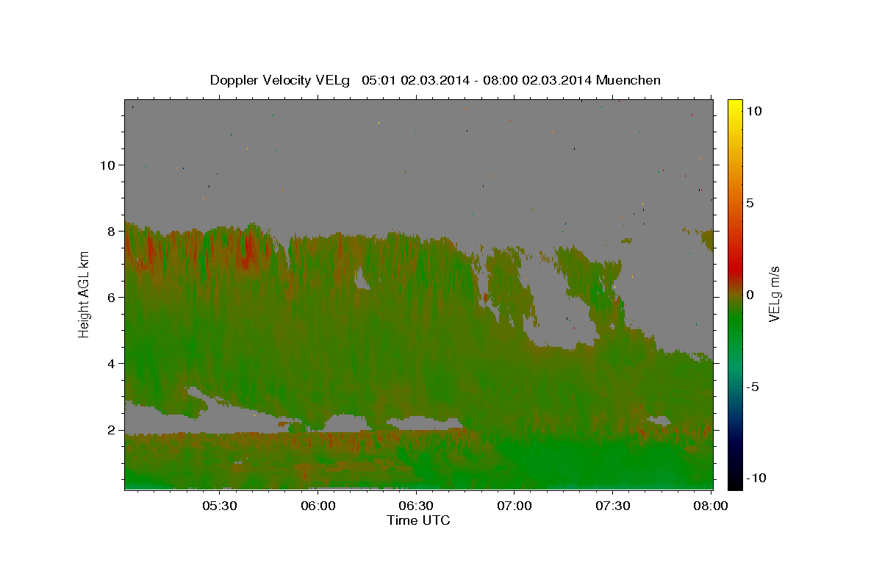Screen dimensions: 882x588
Task: Click the gray no-data area above 10 km
Action: (x=419, y=132)
